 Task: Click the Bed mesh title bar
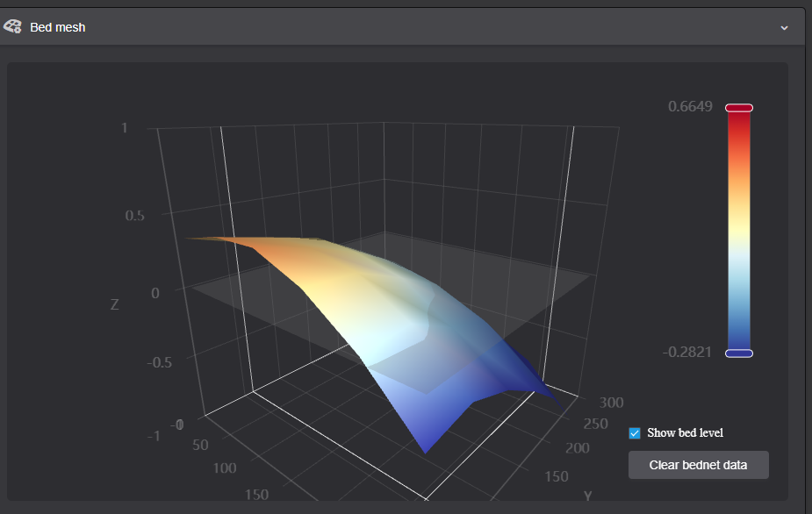pyautogui.click(x=404, y=27)
